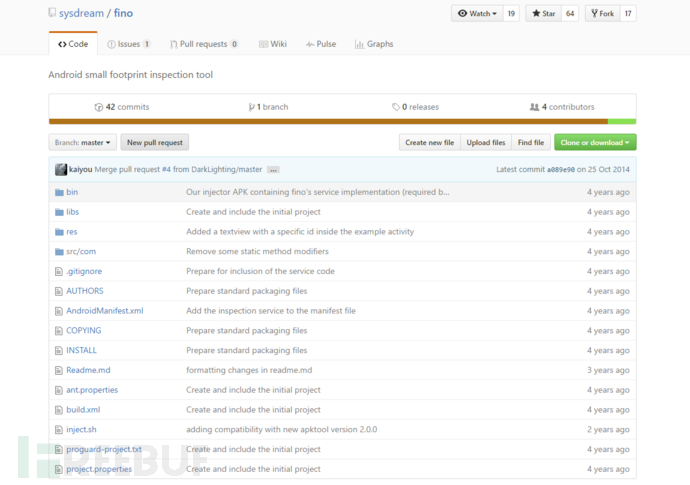Click the contributors people icon
This screenshot has height=485, width=690.
coord(534,107)
